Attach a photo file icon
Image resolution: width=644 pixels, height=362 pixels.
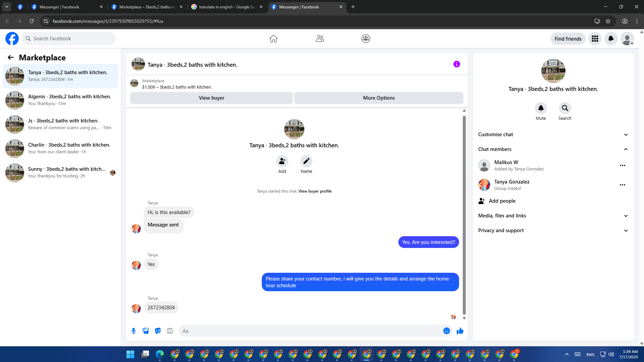coord(146,331)
